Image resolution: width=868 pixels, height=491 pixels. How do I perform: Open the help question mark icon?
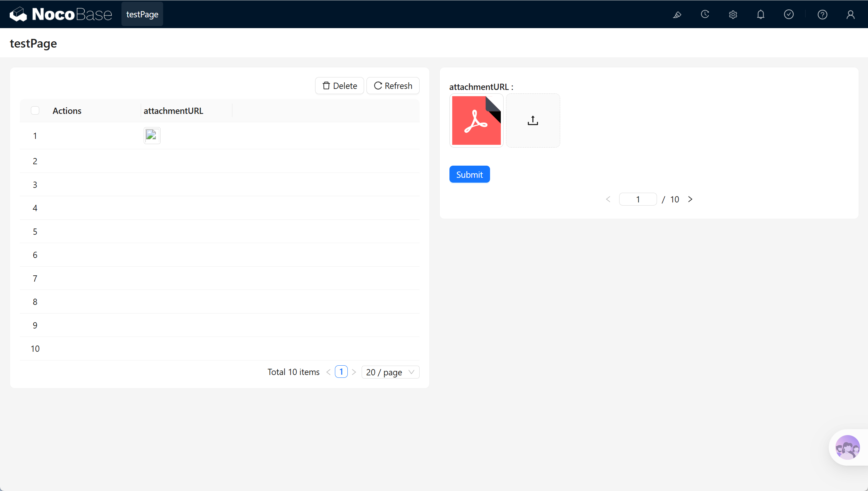click(x=823, y=15)
